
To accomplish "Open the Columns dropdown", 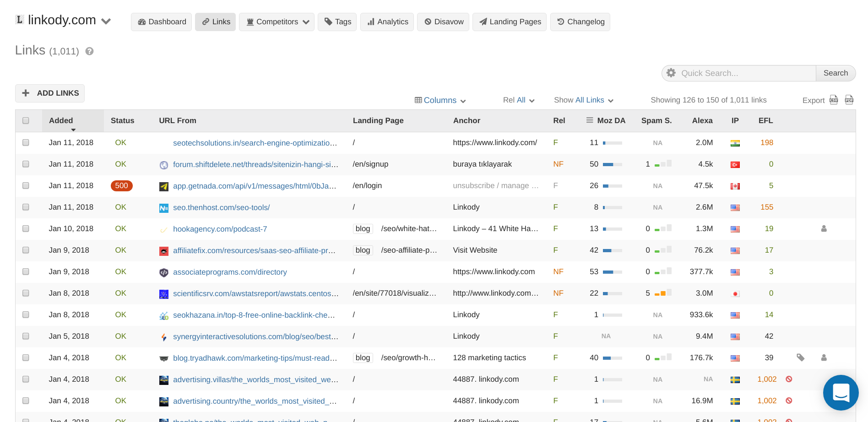I will click(440, 100).
